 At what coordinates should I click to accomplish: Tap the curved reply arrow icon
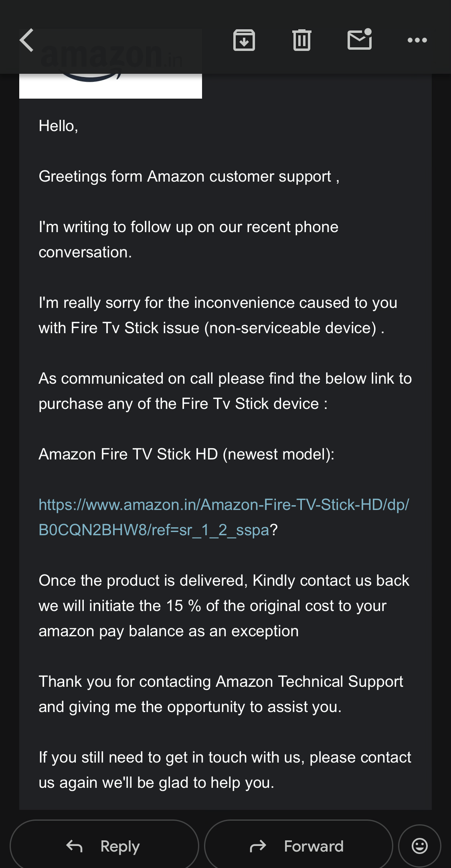tap(75, 846)
